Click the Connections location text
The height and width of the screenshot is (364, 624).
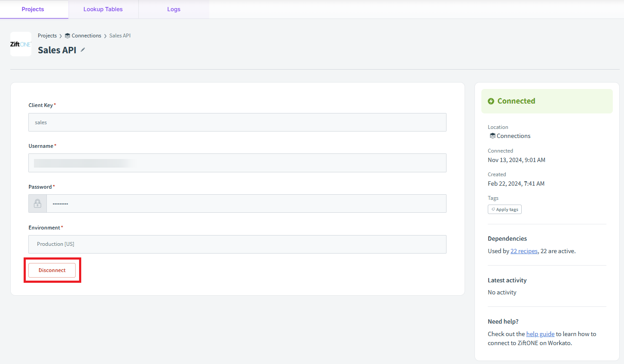tap(514, 136)
